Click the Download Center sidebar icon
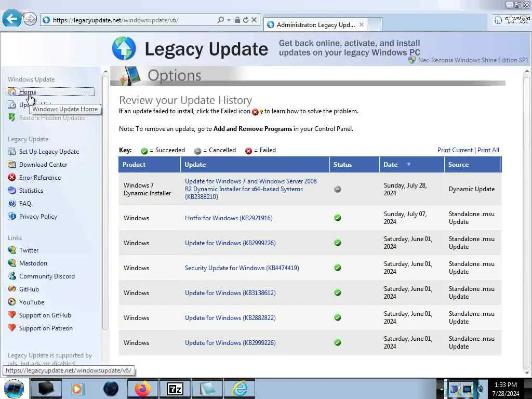Viewport: 532px width, 399px height. pyautogui.click(x=12, y=164)
